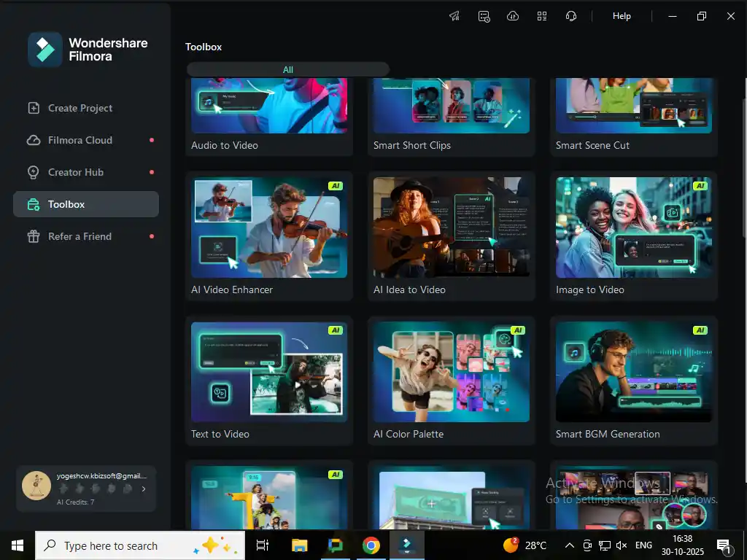
Task: Click the Refer a Friend link
Action: [x=80, y=236]
